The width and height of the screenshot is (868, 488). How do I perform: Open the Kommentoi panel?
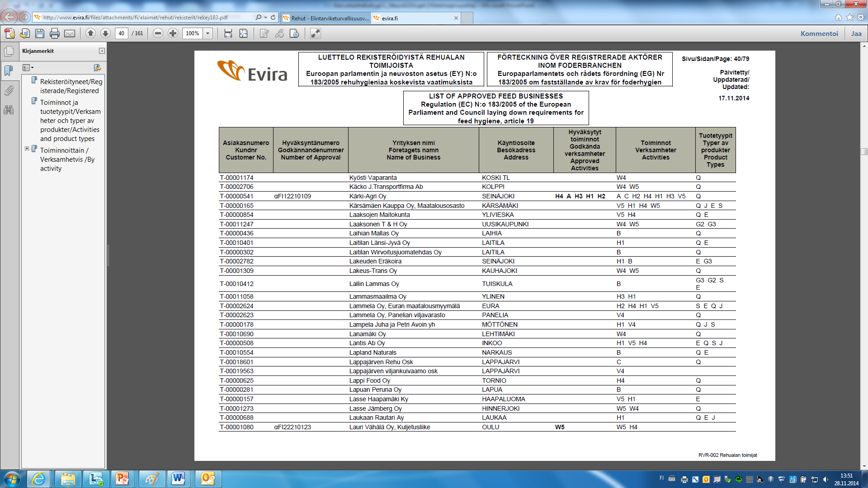[819, 33]
